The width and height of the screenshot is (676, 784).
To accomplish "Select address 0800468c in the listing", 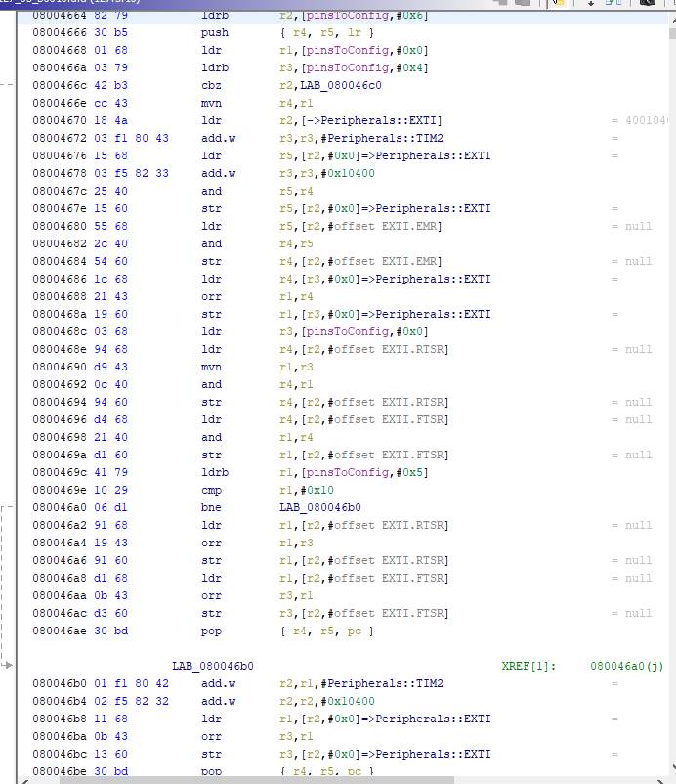I will click(60, 331).
